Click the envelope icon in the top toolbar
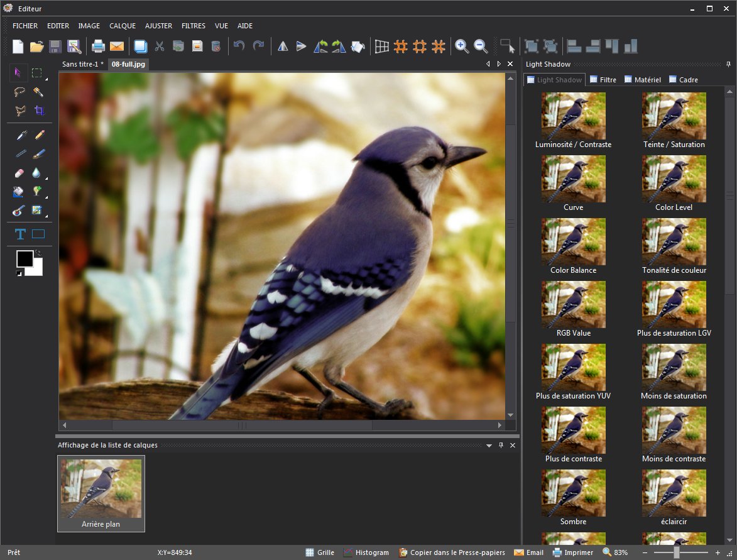737x560 pixels. 117,46
